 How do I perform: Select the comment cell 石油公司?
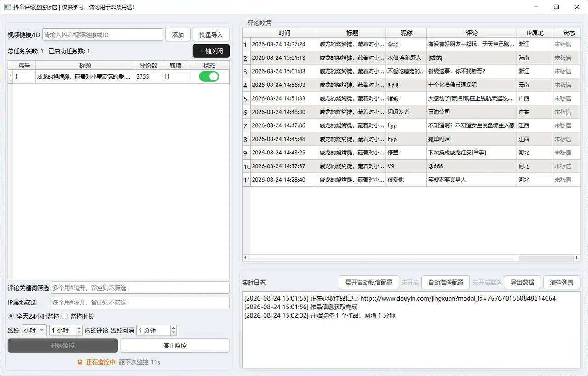tap(471, 112)
